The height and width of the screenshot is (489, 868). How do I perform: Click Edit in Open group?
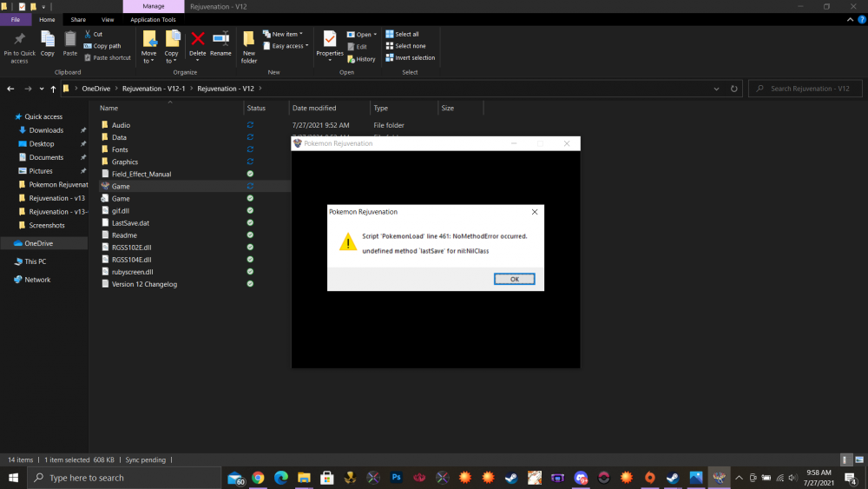coord(357,47)
